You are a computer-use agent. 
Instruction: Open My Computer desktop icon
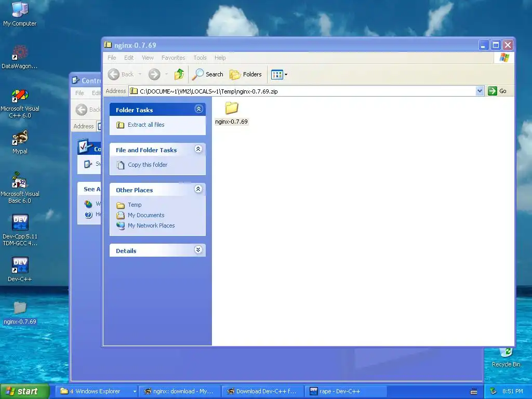[x=20, y=14]
